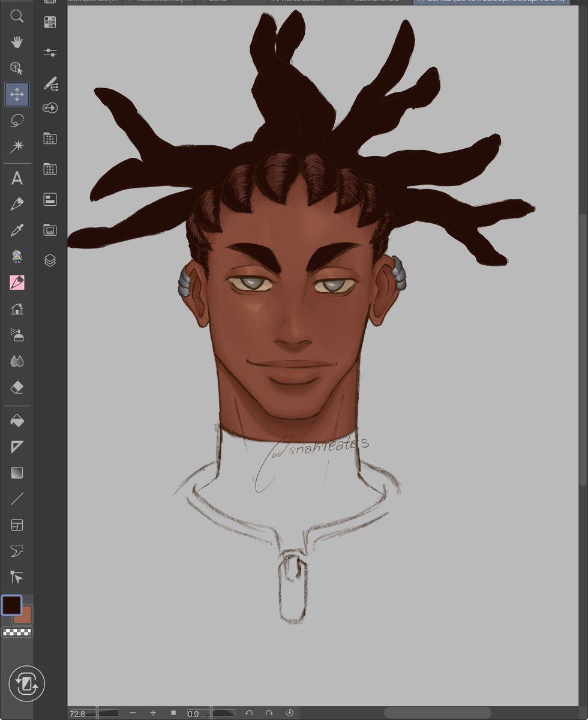The height and width of the screenshot is (720, 588).
Task: Open the Layers palette
Action: (50, 260)
